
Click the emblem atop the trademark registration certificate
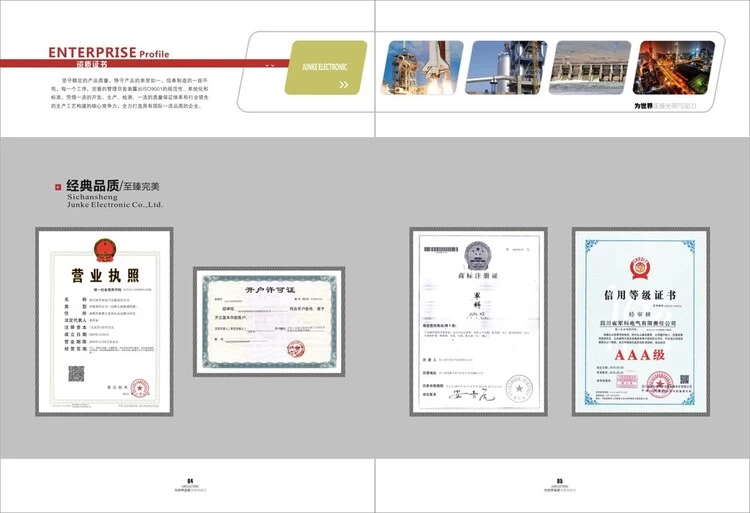(x=476, y=255)
